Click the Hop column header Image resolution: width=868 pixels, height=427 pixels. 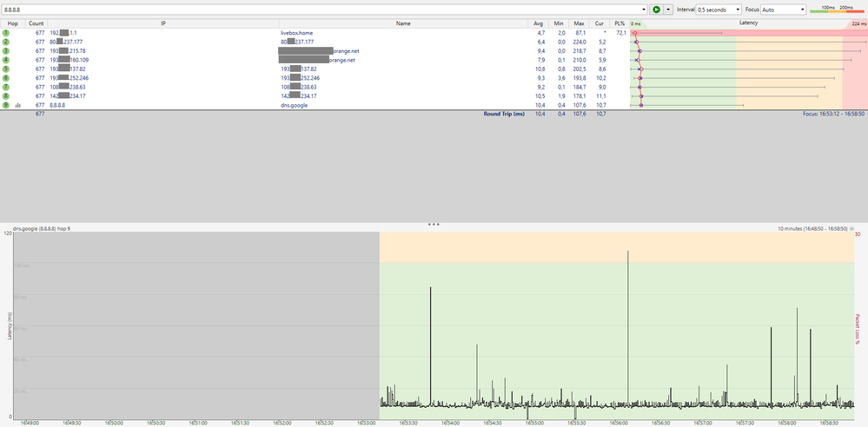point(13,23)
